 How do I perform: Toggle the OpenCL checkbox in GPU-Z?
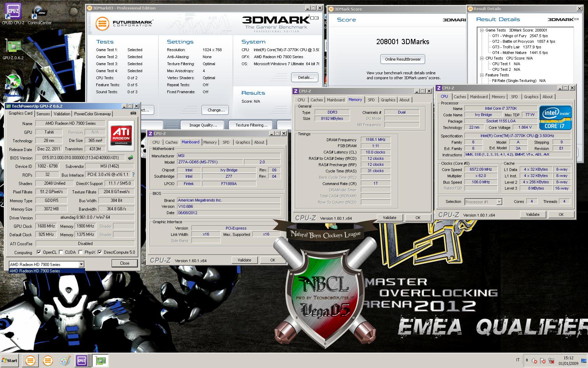(x=39, y=252)
